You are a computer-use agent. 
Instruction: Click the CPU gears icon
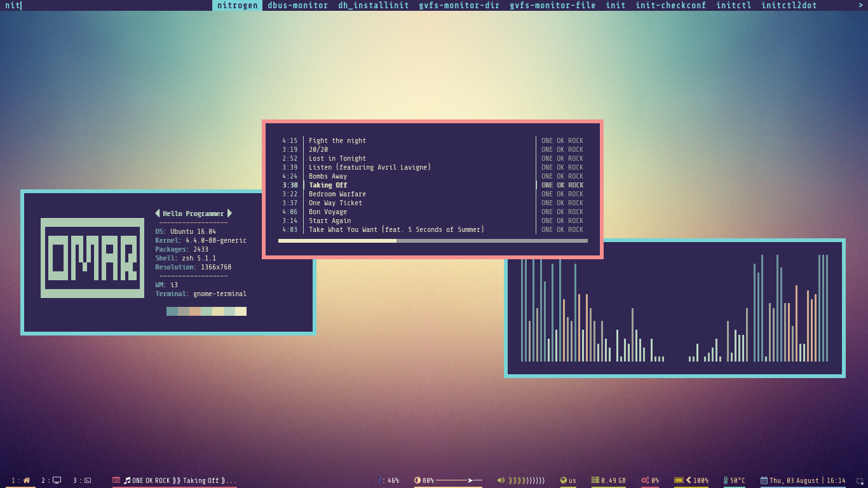[x=645, y=480]
